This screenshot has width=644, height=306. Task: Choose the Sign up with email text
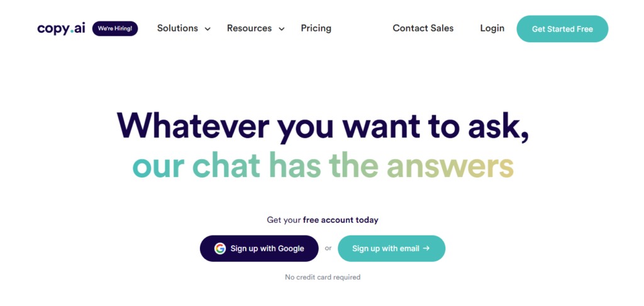coord(386,249)
